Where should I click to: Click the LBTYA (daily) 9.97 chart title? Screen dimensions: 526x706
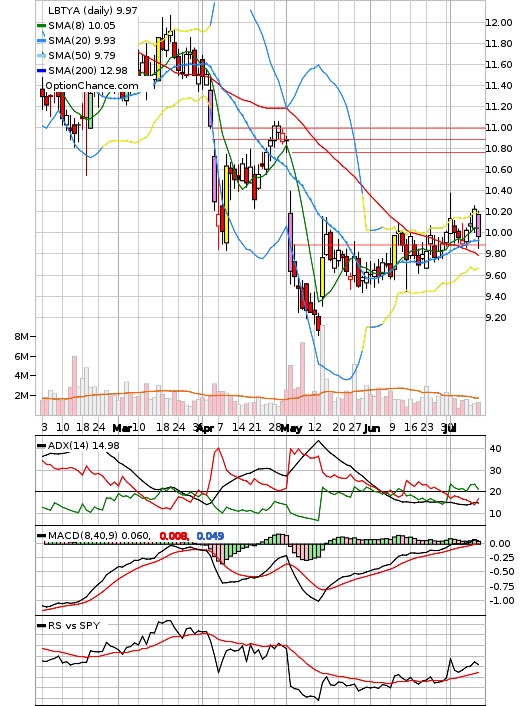point(92,10)
